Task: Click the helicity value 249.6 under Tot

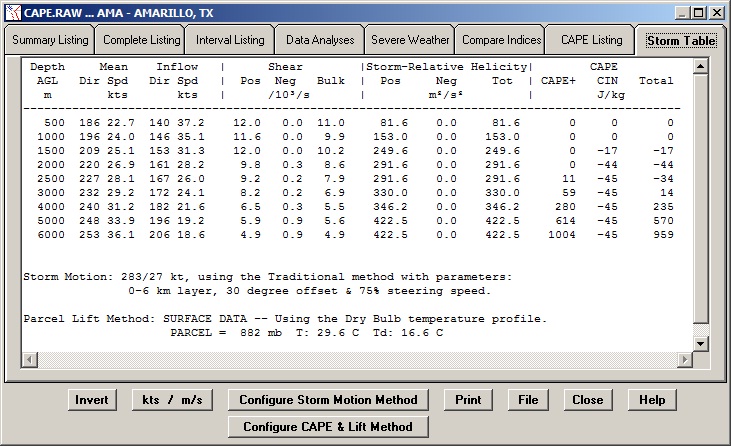Action: coord(502,151)
